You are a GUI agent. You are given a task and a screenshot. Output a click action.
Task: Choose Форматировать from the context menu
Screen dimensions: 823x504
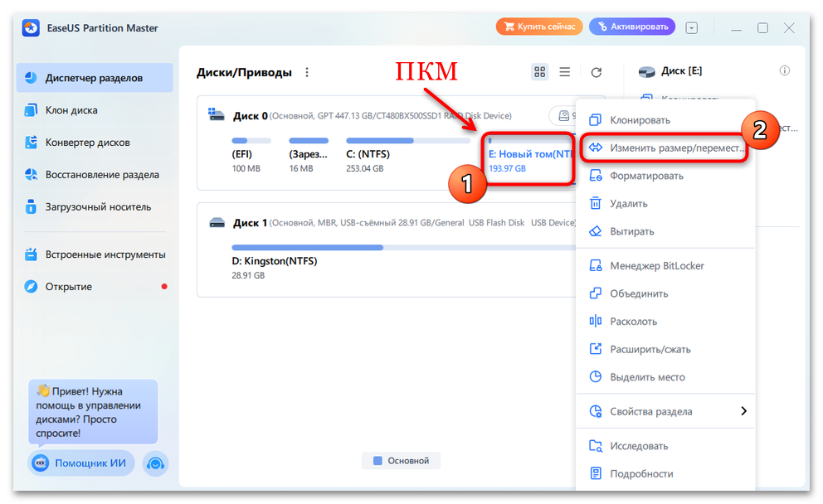[x=665, y=176]
